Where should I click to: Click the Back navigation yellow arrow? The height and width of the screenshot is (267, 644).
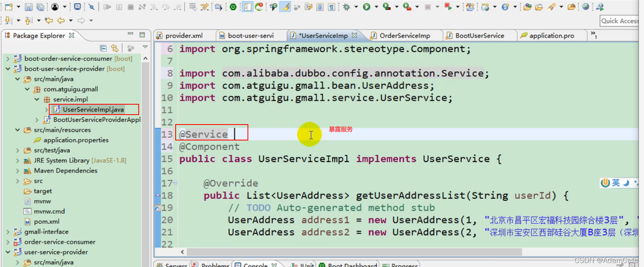(61, 20)
